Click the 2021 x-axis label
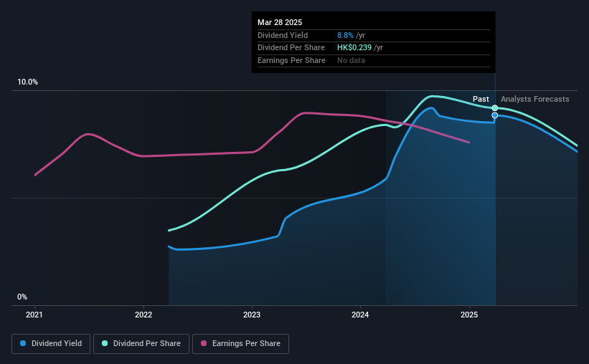Screen dimensions: 589x364 click(x=34, y=315)
